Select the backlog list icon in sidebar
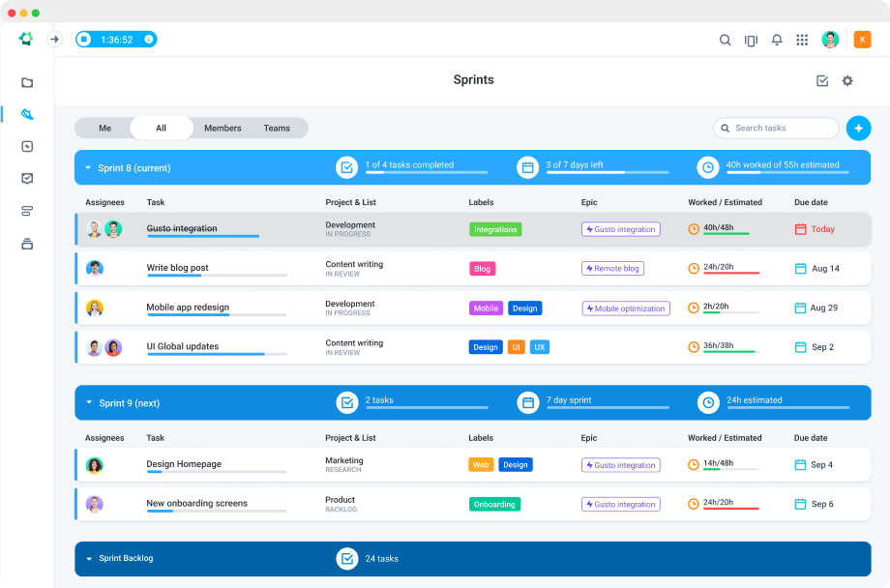The image size is (890, 588). 26,211
